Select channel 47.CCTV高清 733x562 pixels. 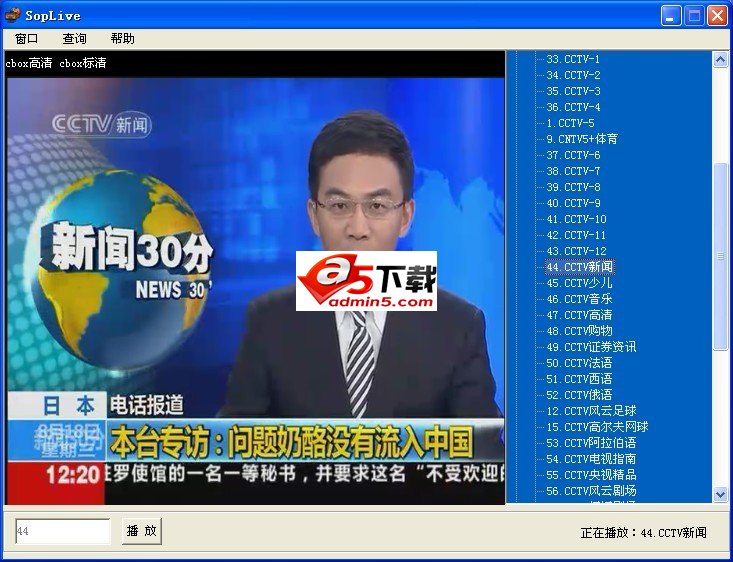click(579, 315)
